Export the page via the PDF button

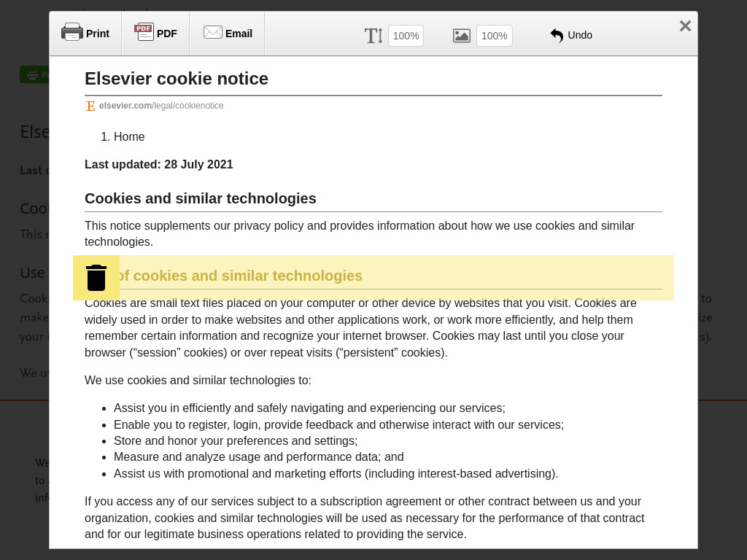point(155,34)
